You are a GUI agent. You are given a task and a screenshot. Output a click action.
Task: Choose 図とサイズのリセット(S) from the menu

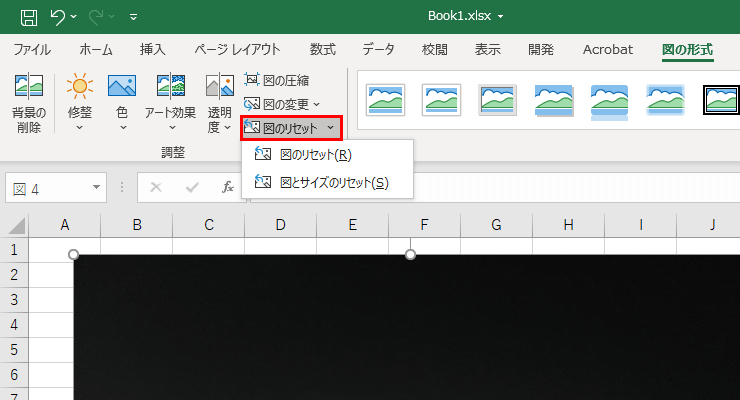327,182
